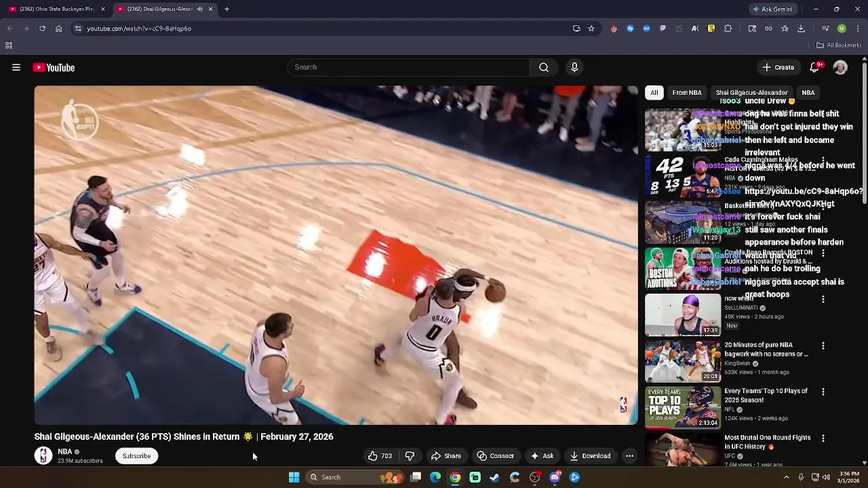Click the Connect button
Image resolution: width=868 pixels, height=488 pixels.
495,456
